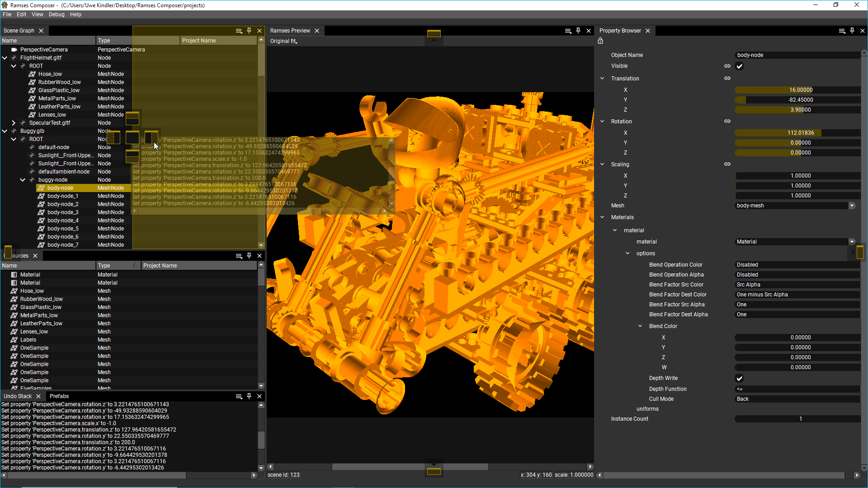
Task: Click the lock icon in Property Browser
Action: click(600, 41)
